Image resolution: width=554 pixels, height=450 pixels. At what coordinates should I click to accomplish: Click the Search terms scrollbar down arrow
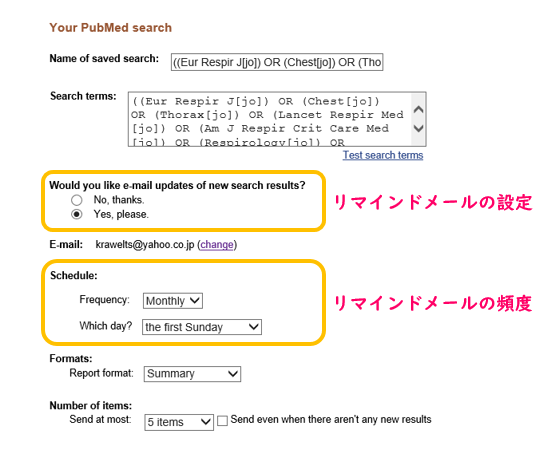[x=419, y=128]
